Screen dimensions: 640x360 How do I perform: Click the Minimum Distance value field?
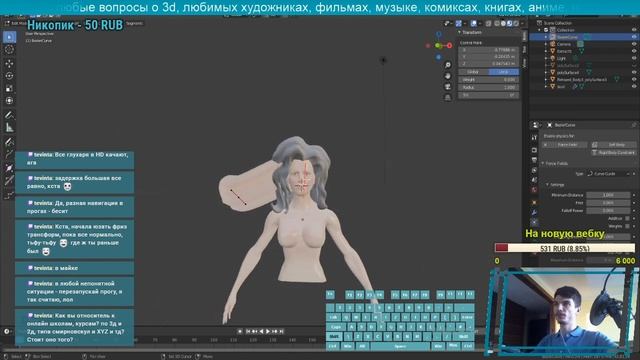click(x=608, y=195)
